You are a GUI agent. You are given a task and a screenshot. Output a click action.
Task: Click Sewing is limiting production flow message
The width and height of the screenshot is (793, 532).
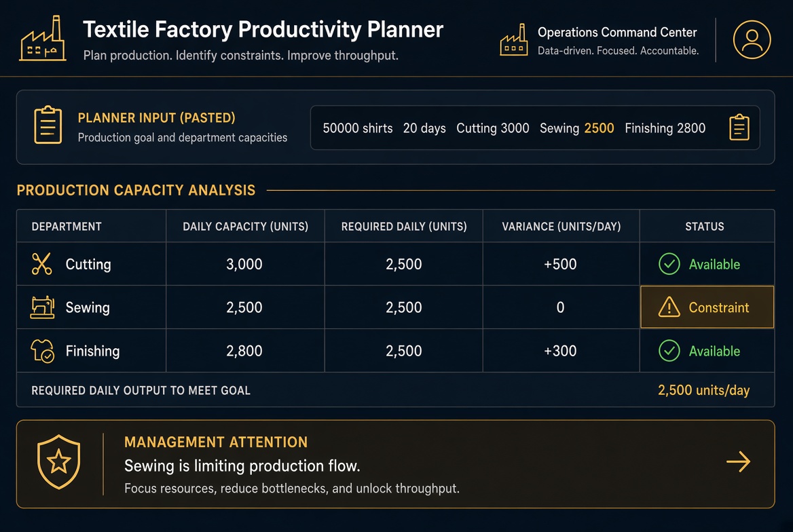point(242,465)
